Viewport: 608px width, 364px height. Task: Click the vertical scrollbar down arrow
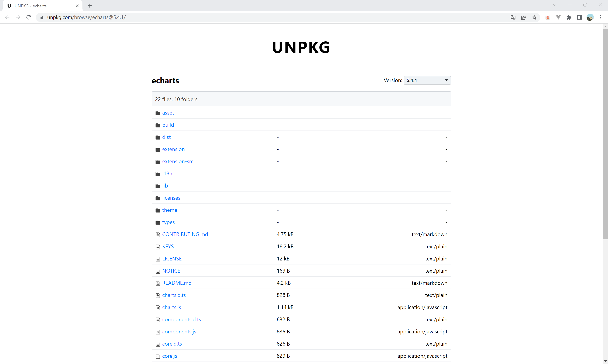605,362
